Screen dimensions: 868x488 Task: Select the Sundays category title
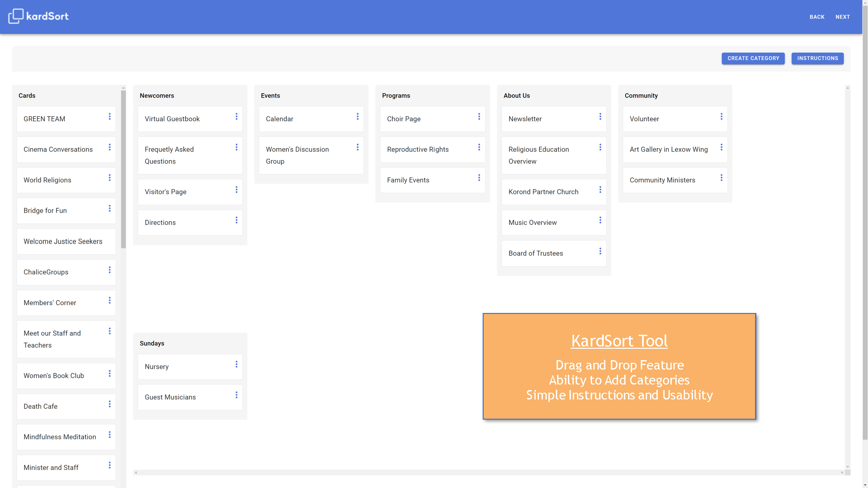(x=152, y=343)
